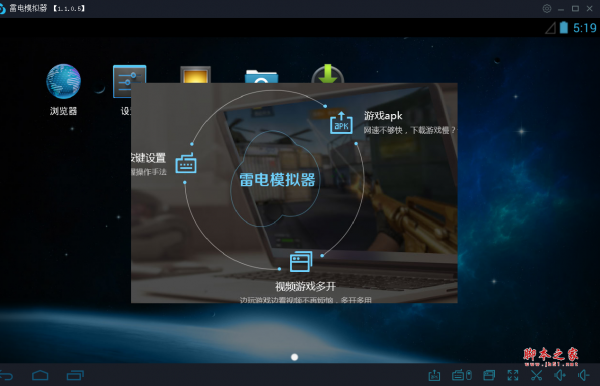Click the install APK toolbar icon
Viewport: 600px width, 386px height.
434,375
